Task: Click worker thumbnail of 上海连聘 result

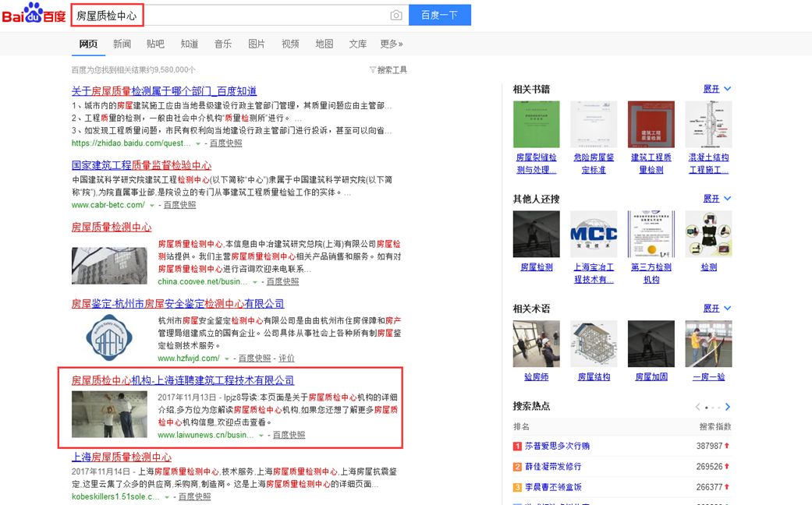Action: 109,415
